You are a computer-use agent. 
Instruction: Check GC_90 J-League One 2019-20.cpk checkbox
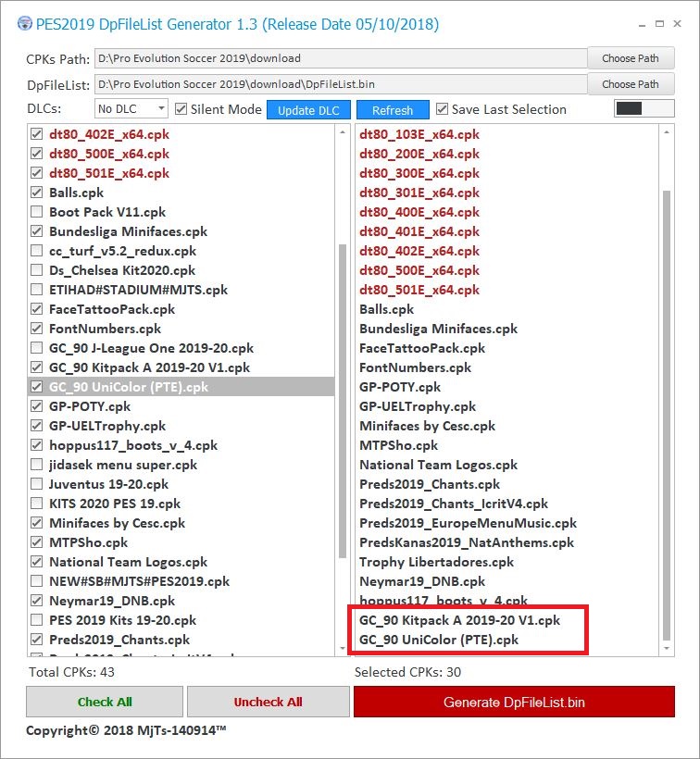pos(36,347)
